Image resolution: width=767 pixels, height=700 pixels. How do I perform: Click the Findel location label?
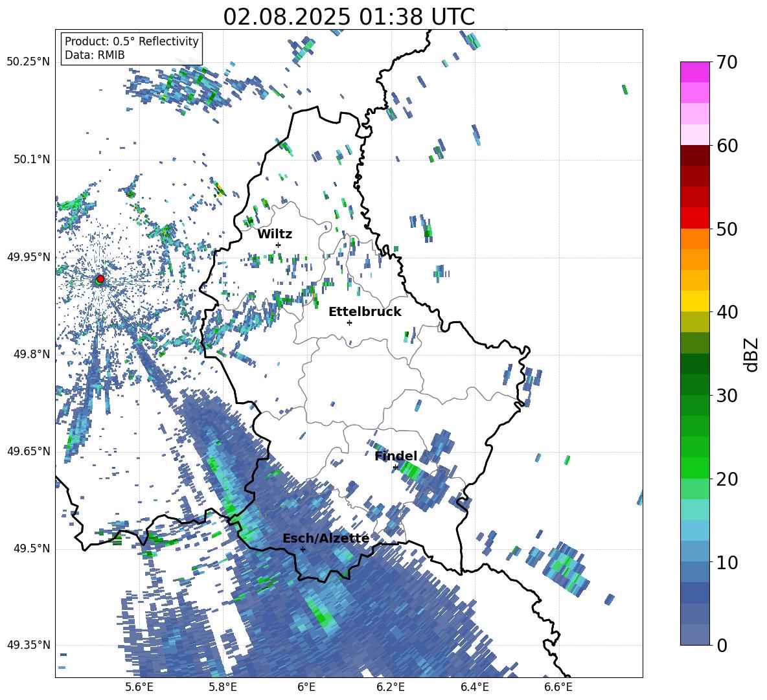[396, 457]
